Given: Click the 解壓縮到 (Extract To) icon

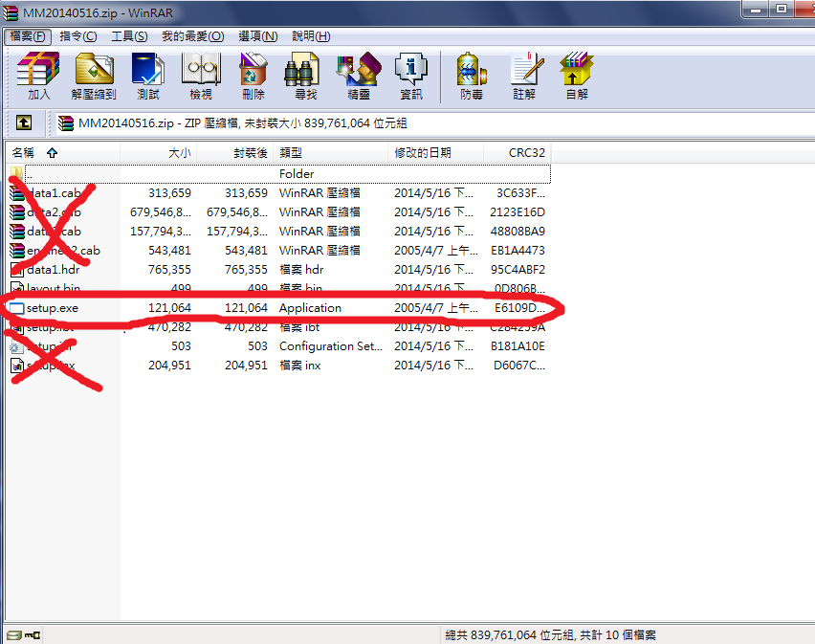Looking at the screenshot, I should 94,76.
